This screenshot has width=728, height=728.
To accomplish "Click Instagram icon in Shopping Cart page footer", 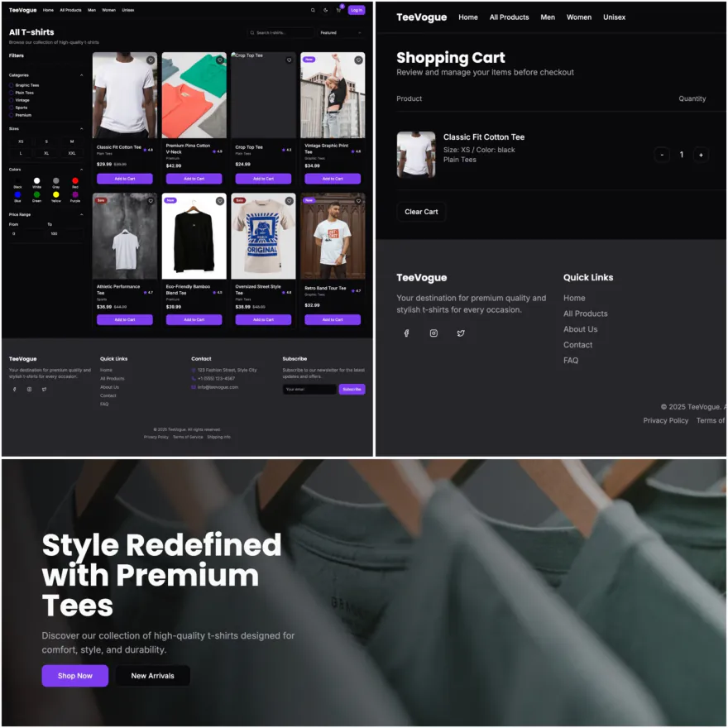I will 433,333.
